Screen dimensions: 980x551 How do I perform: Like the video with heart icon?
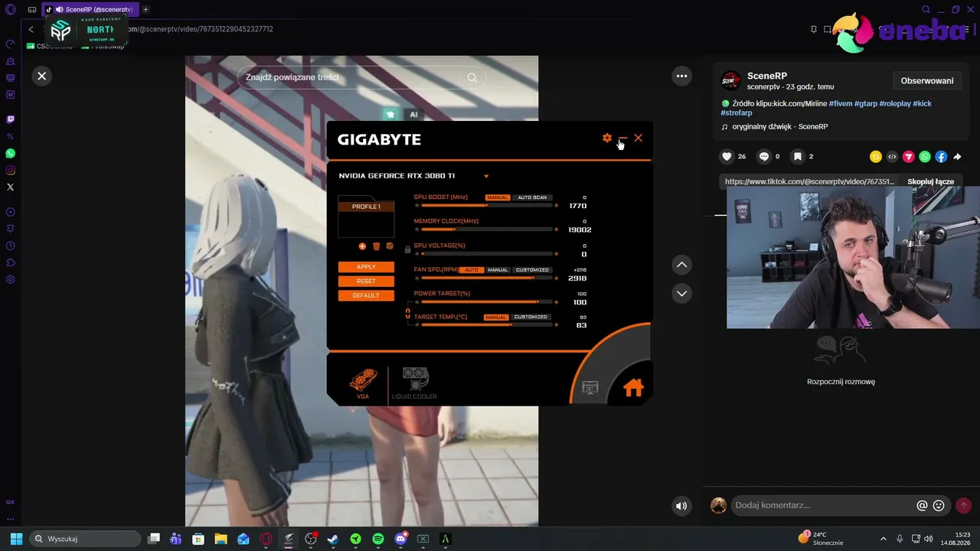tap(727, 156)
